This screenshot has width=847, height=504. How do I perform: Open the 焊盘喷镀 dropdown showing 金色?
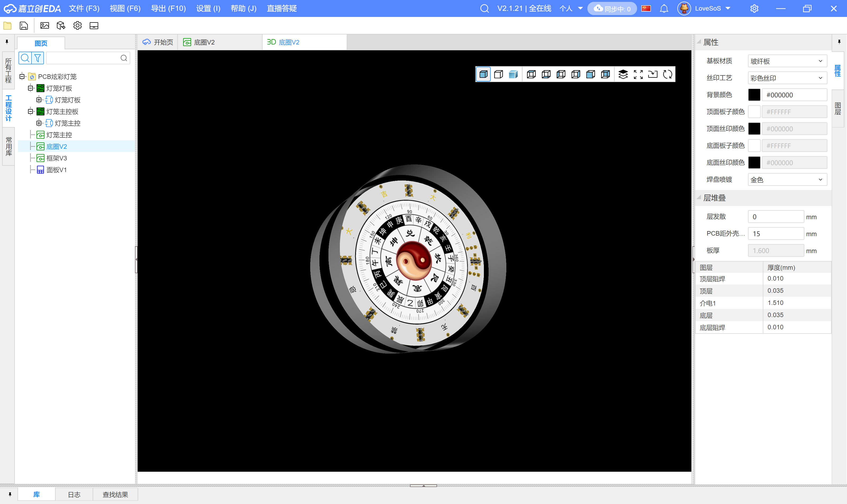coord(787,180)
